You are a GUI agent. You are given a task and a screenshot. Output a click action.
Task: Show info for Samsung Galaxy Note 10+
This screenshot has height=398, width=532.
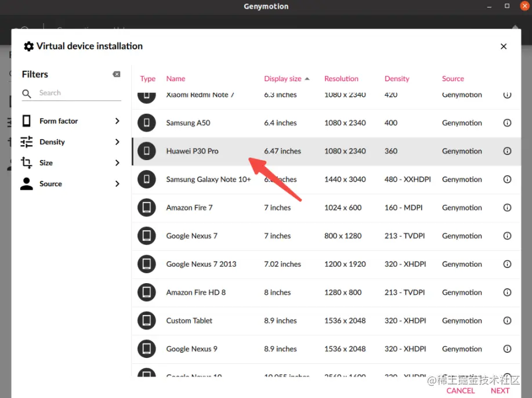[507, 179]
